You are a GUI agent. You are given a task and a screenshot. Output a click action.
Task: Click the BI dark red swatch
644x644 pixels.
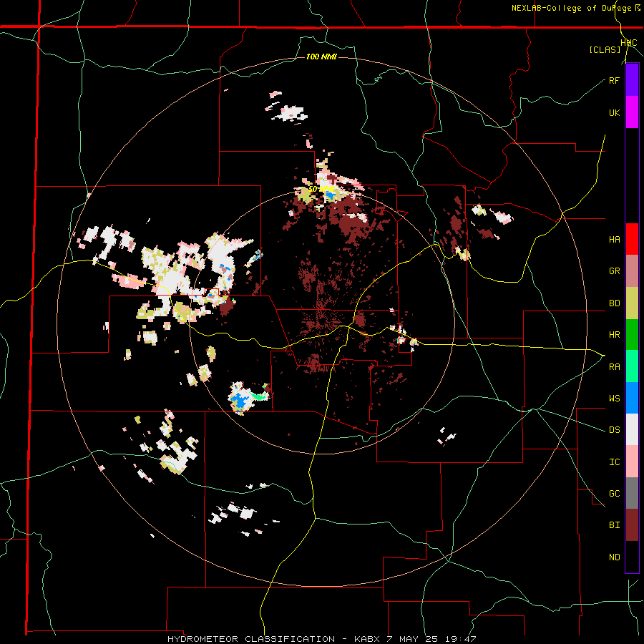pos(632,525)
